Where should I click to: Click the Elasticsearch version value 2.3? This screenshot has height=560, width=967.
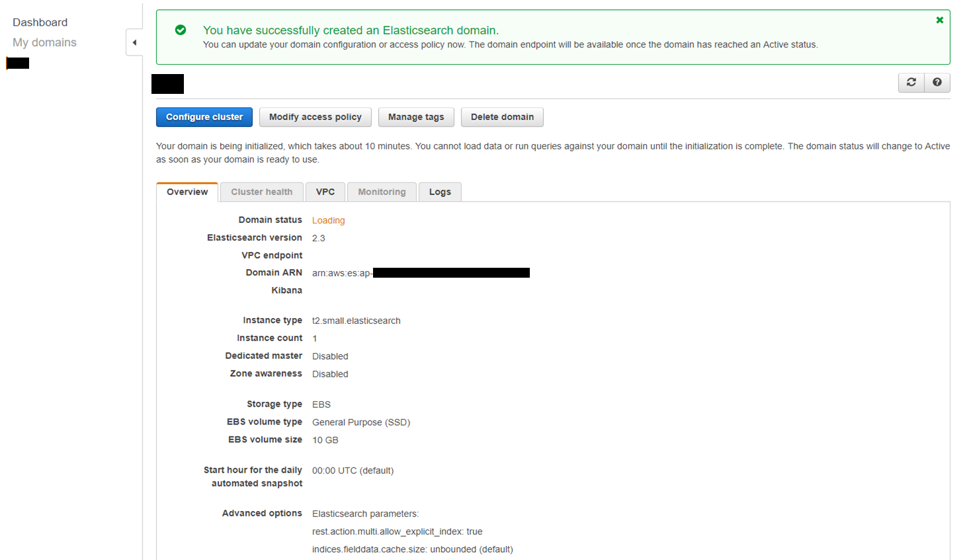click(319, 238)
